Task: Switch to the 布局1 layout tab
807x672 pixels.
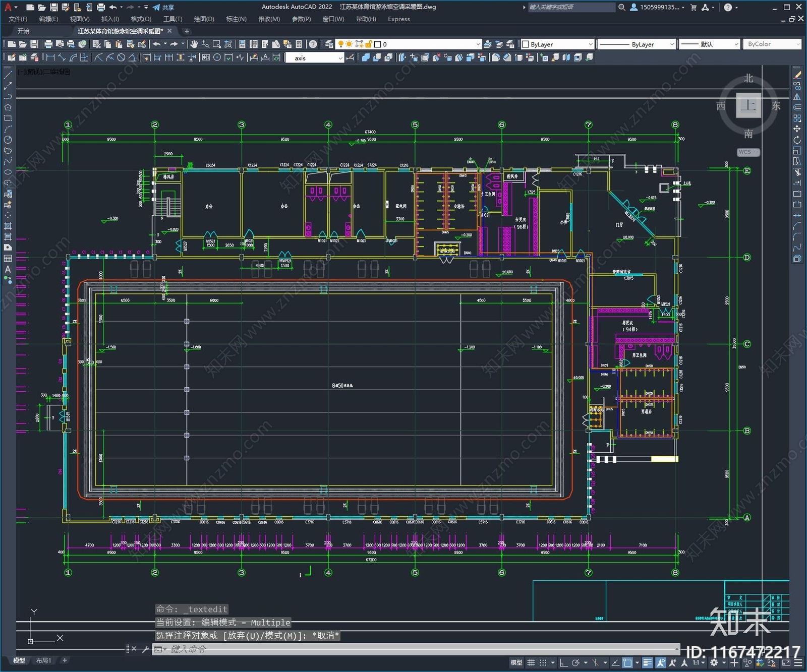Action: pos(43,660)
